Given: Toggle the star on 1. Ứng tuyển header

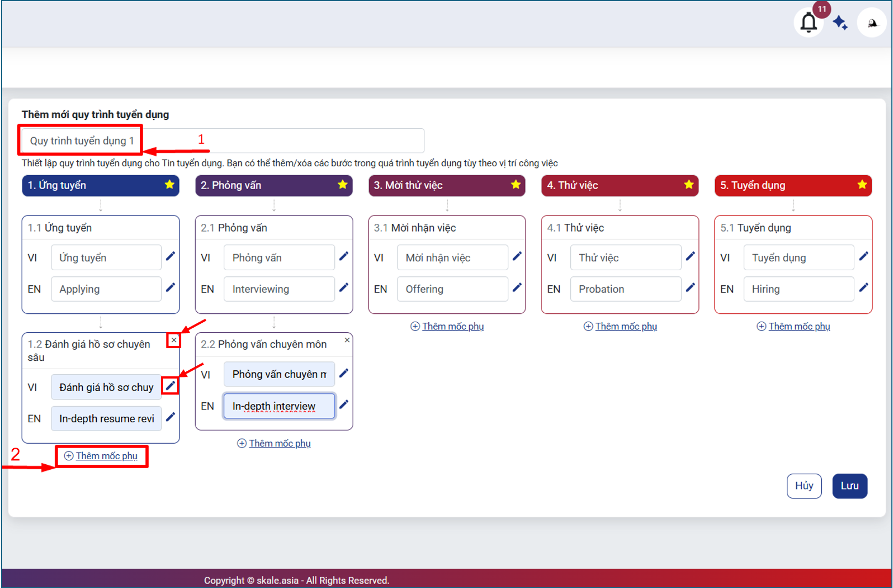Looking at the screenshot, I should pos(169,185).
